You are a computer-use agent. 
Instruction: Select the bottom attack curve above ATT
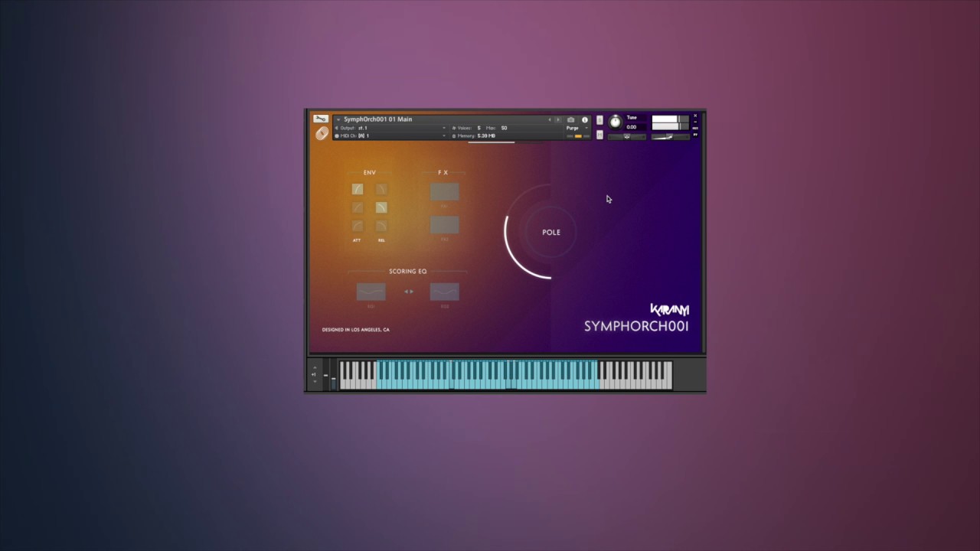pyautogui.click(x=358, y=226)
